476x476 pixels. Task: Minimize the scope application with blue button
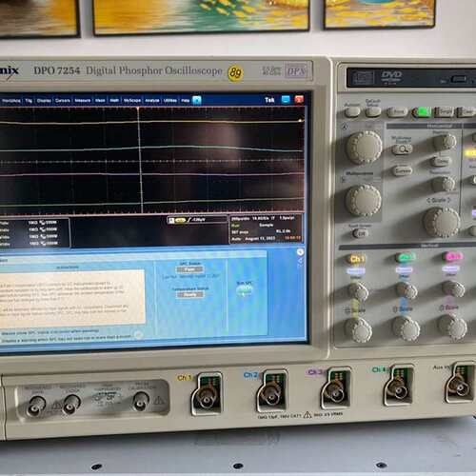click(x=286, y=100)
